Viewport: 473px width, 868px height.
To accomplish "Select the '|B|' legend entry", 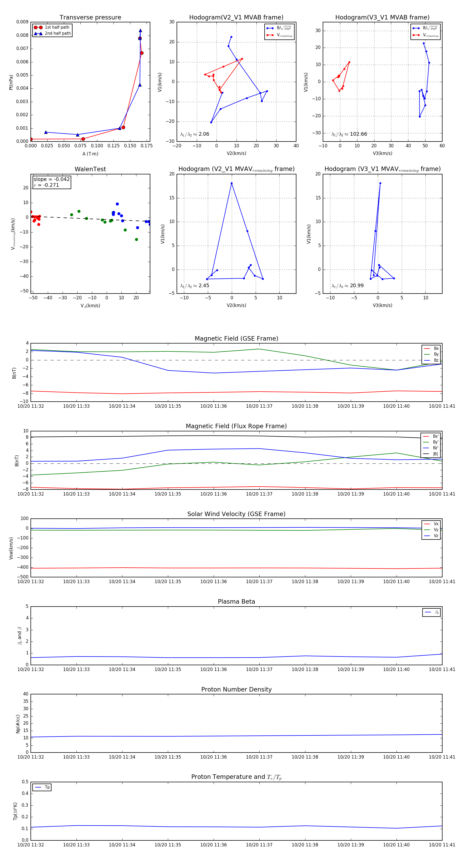I will coord(431,454).
